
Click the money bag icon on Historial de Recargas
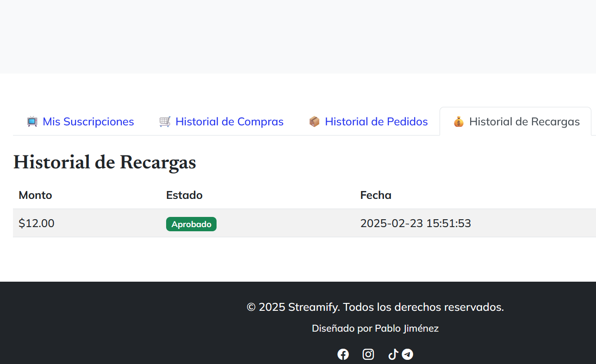459,122
